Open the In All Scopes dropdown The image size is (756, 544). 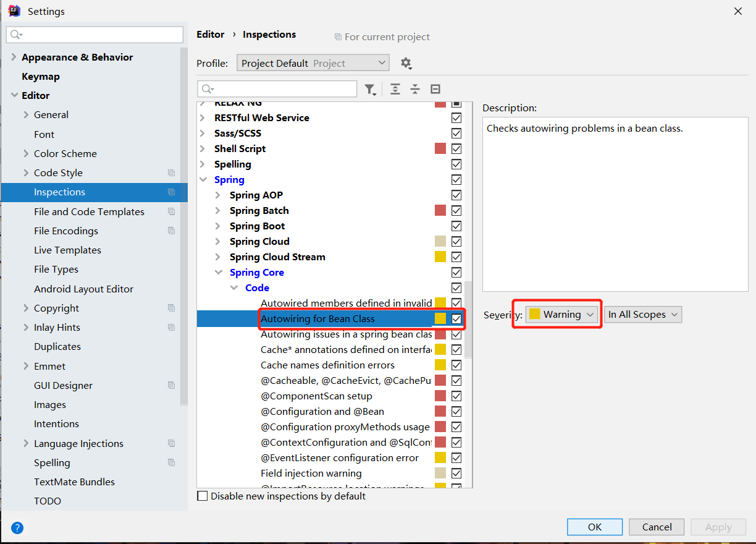(x=643, y=314)
